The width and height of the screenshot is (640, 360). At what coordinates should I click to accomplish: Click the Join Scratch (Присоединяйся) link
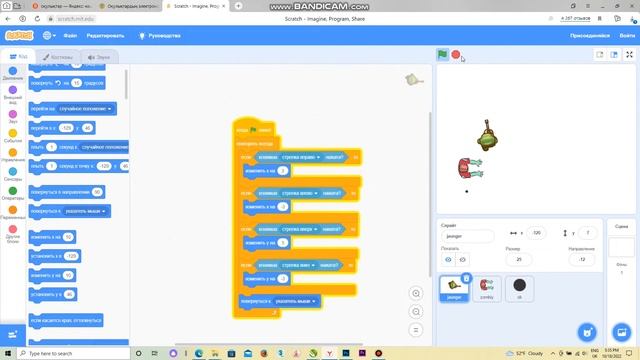(x=590, y=36)
